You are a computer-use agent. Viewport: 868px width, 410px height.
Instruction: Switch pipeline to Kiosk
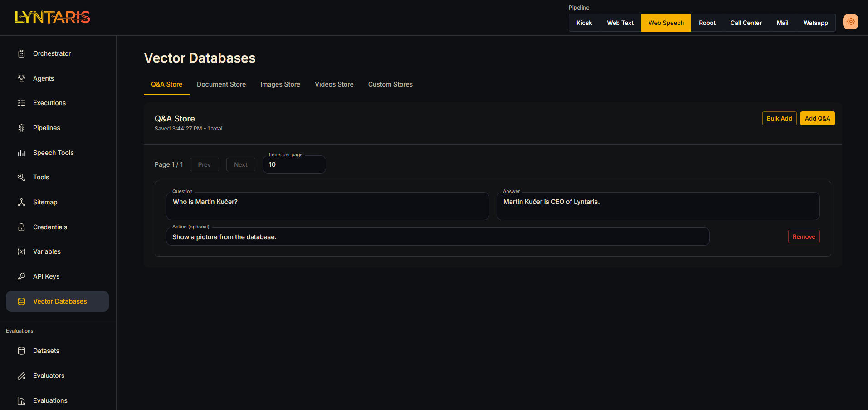tap(584, 23)
